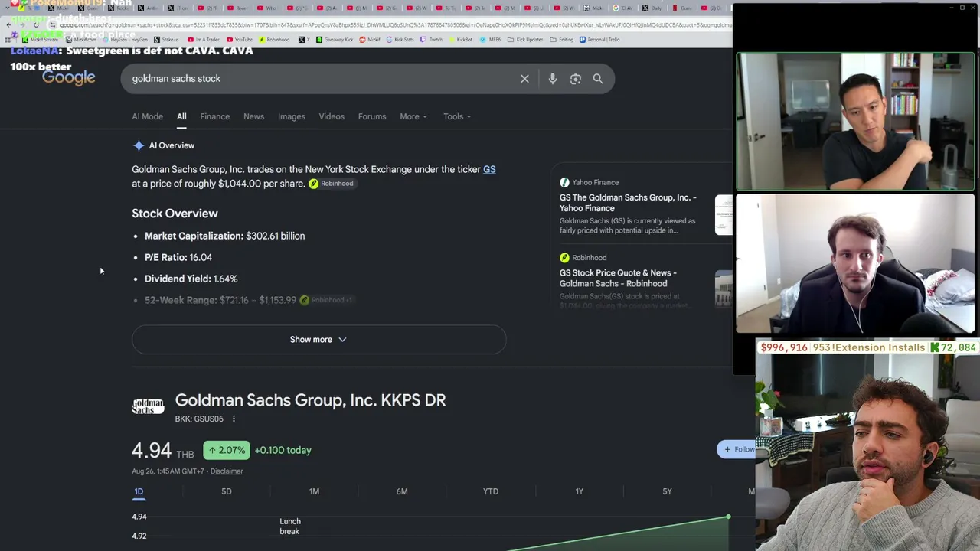The image size is (980, 551).
Task: Open GS Stock Price Quote Robinhood result
Action: (618, 278)
